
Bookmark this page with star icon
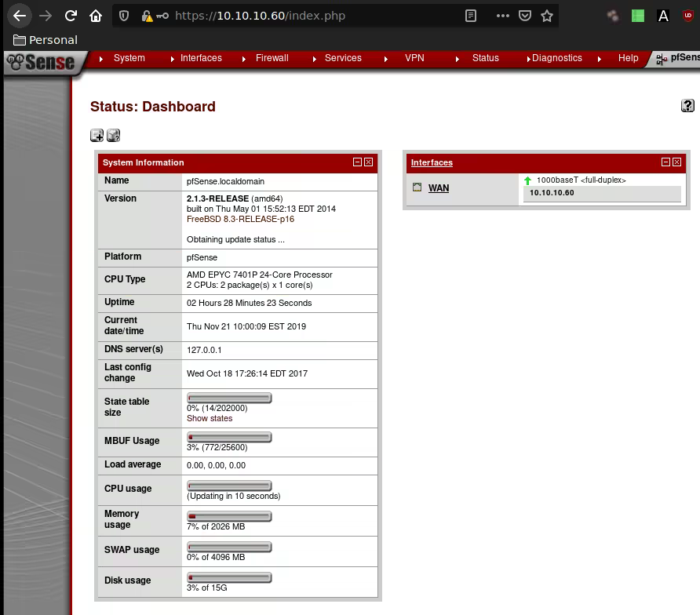(547, 16)
